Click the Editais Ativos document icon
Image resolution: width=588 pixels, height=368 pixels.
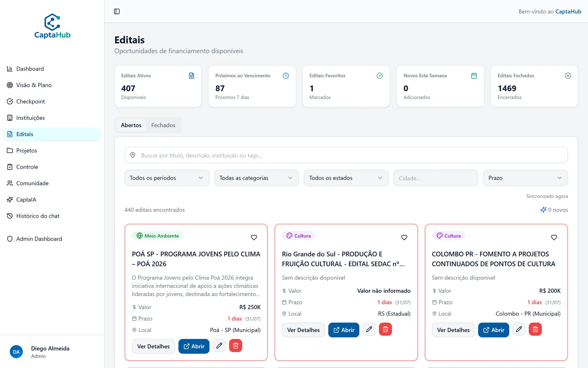pyautogui.click(x=191, y=76)
